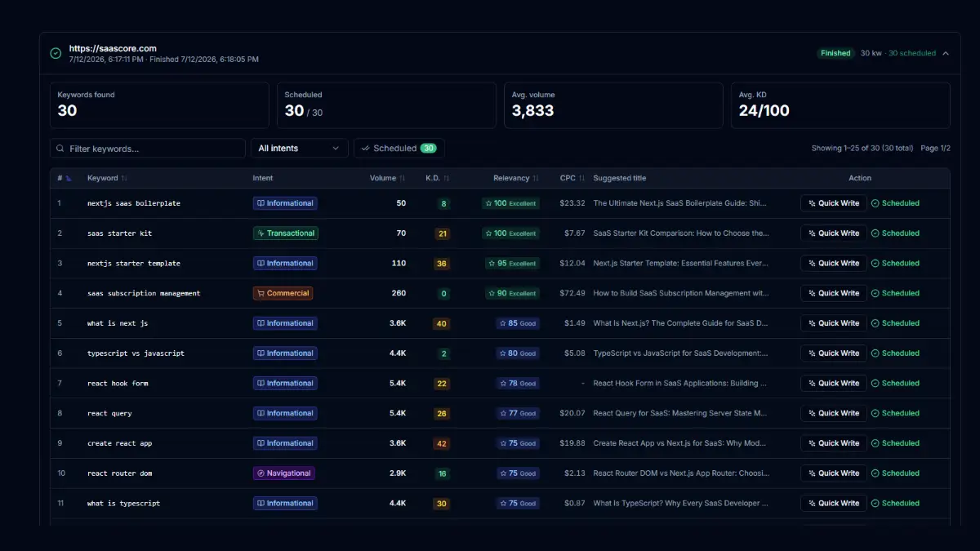980x551 pixels.
Task: Click the Avg. volume 3,833 card
Action: coord(613,105)
